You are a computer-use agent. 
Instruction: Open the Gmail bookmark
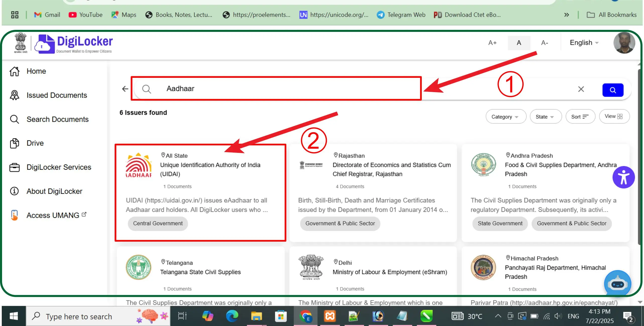(47, 15)
